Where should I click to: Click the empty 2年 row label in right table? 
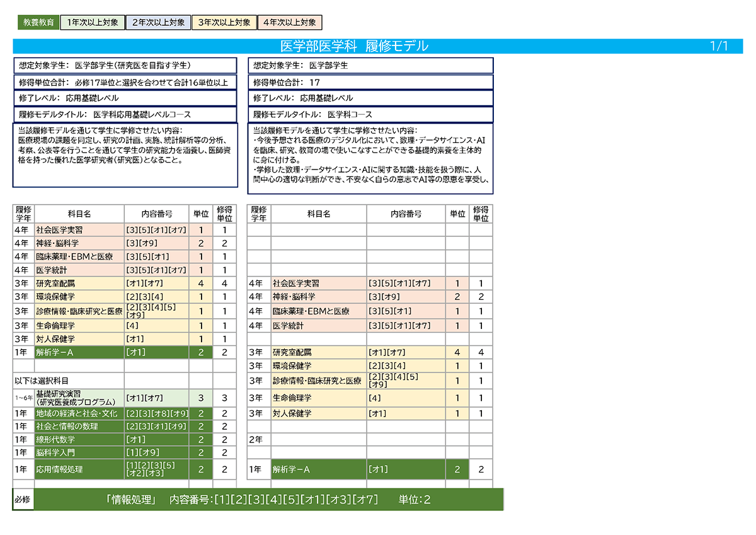coord(259,439)
